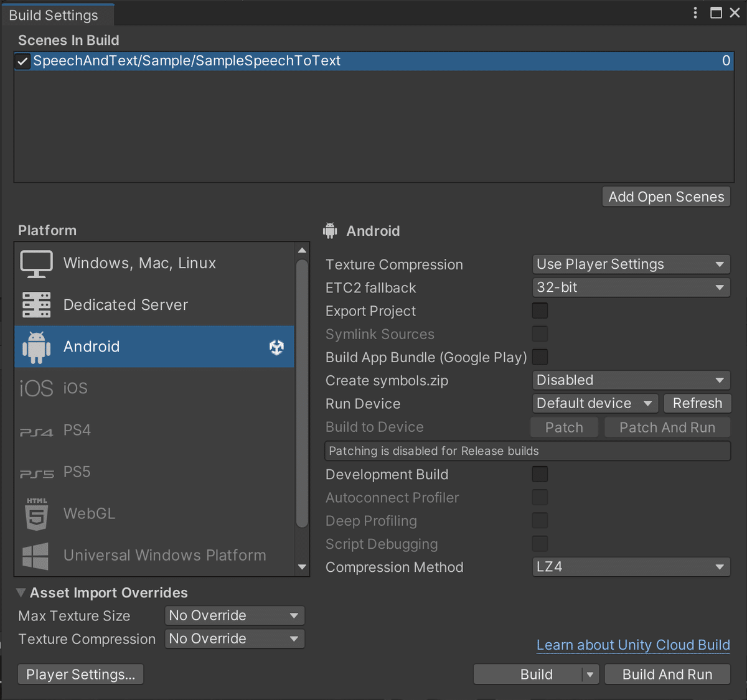The image size is (747, 700).
Task: Select the Dedicated Server rack icon
Action: pos(37,305)
